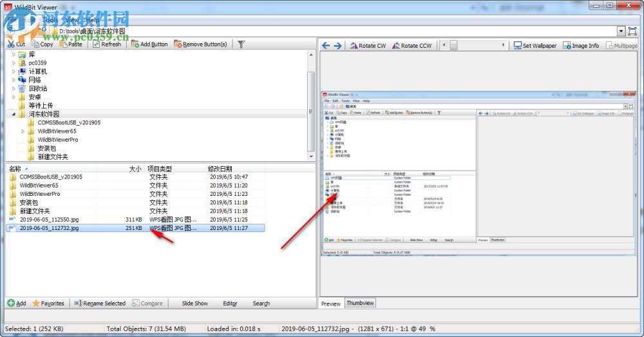Viewport: 644px width, 337px height.
Task: Click the Search button
Action: 261,303
